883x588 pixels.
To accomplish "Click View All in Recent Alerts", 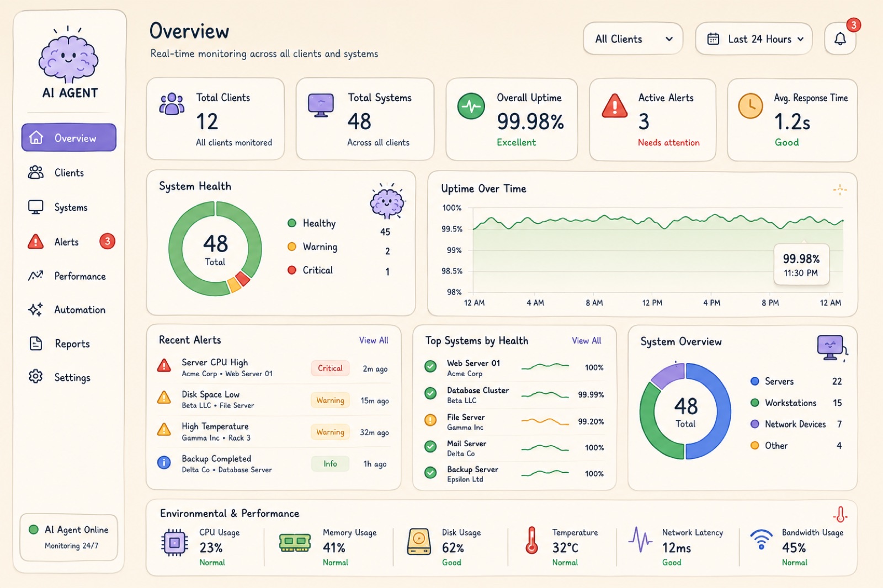I will click(x=374, y=340).
